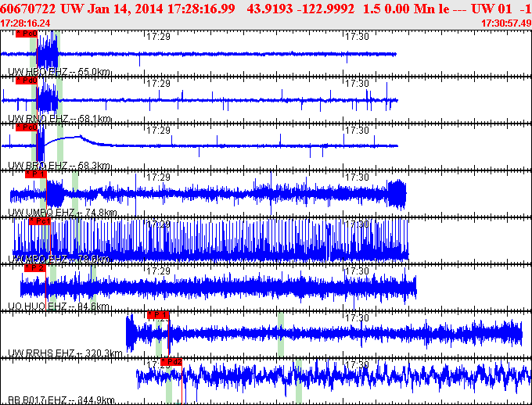Click the Pd0 pick flag on RNO trace
Image resolution: width=532 pixels, height=405 pixels.
(27, 81)
